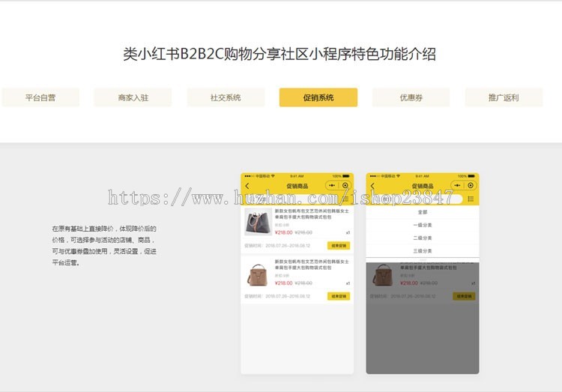Click the gray handbag's product title text

tap(312, 214)
